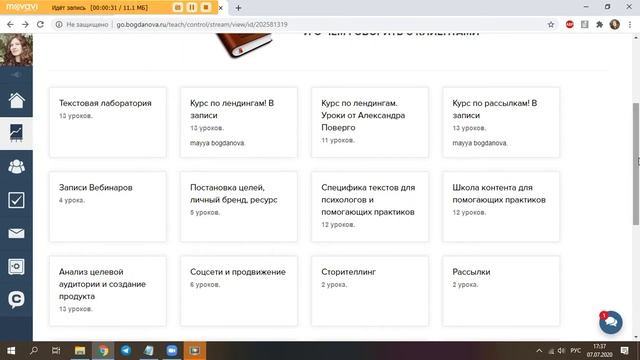Open the Сторителлинг course card
The width and height of the screenshot is (640, 360).
click(x=370, y=291)
